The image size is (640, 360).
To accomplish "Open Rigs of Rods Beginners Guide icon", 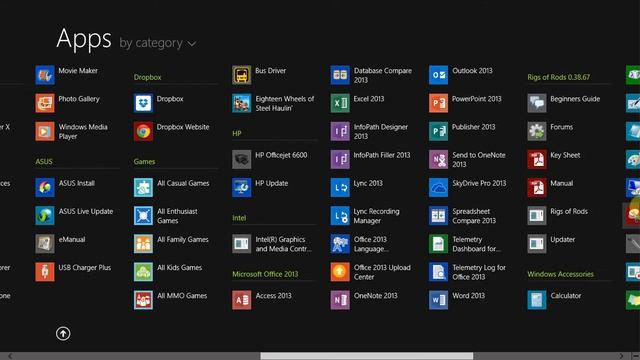I will [537, 103].
